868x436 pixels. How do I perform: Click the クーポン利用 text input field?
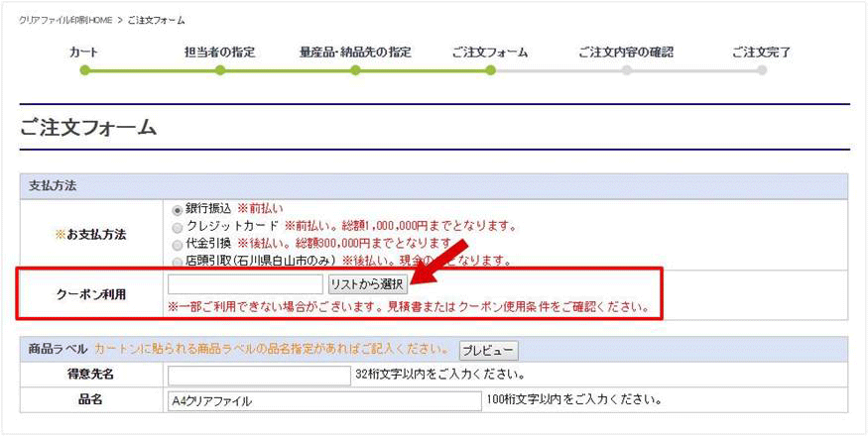245,284
